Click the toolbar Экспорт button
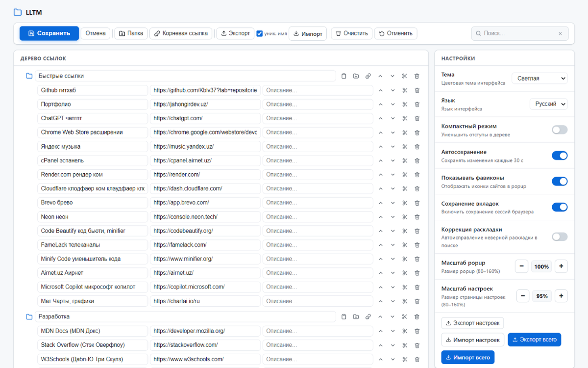This screenshot has height=368, width=588. coord(235,33)
